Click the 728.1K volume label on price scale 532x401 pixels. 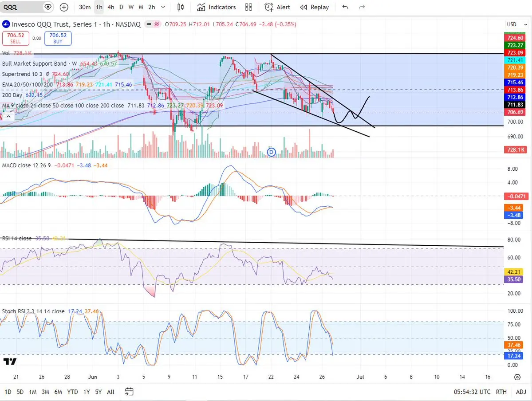coord(516,149)
